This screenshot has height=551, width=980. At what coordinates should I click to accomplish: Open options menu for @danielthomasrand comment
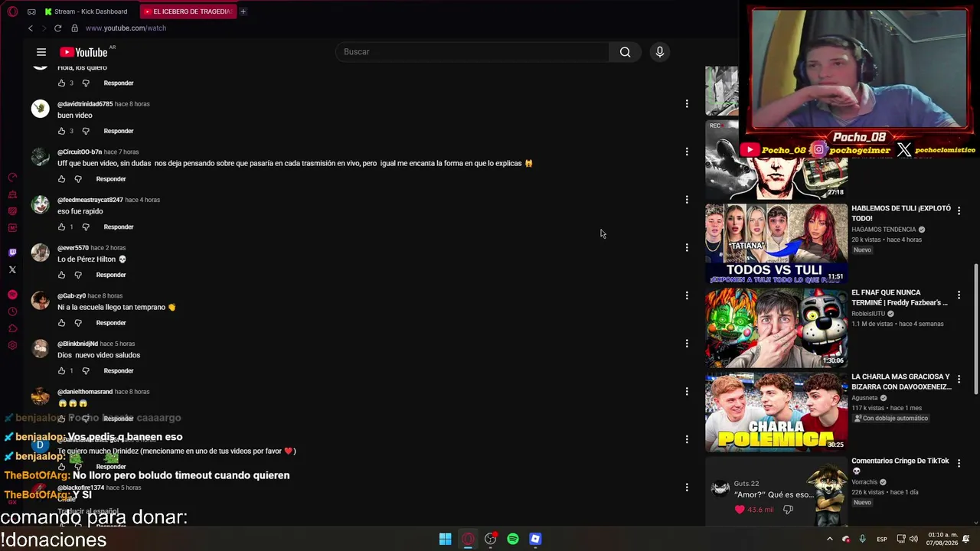(x=687, y=392)
